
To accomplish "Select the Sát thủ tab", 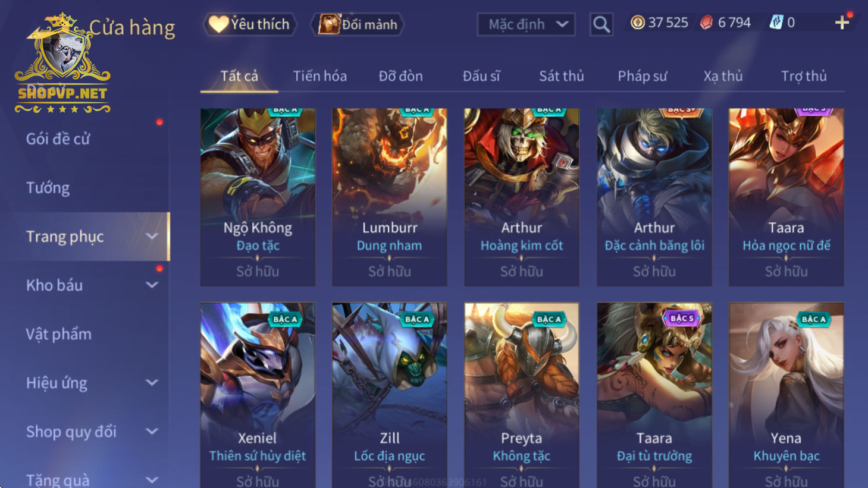I will click(562, 76).
